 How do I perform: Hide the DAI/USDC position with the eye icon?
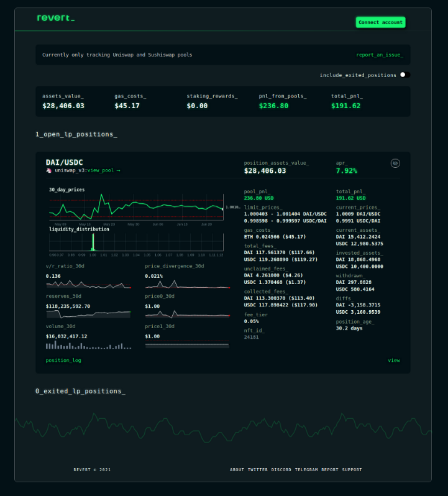395,163
